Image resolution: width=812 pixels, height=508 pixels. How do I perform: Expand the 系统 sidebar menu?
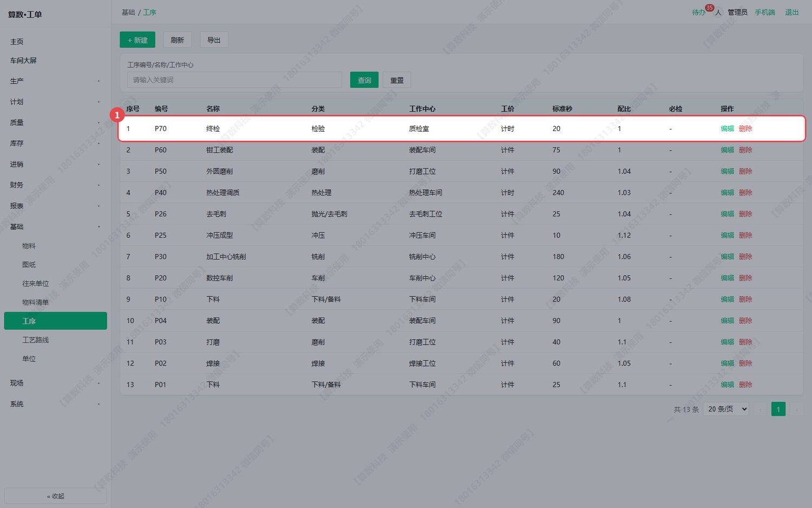tap(55, 404)
